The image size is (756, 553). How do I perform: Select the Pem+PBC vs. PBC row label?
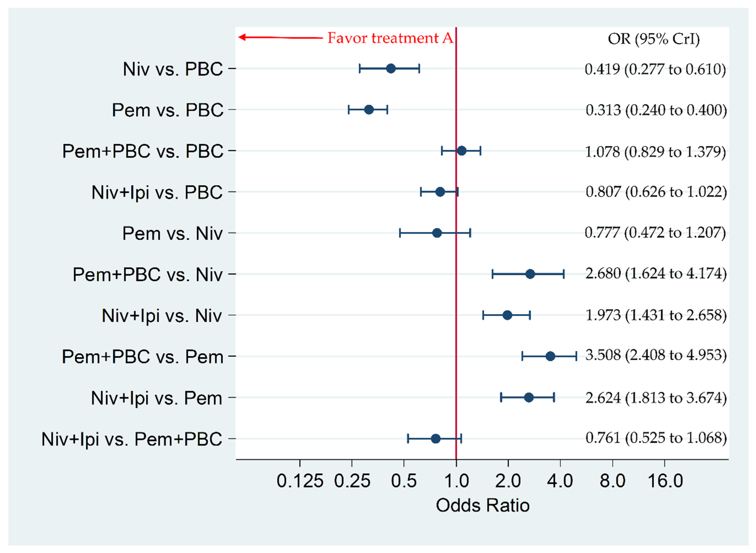point(143,151)
